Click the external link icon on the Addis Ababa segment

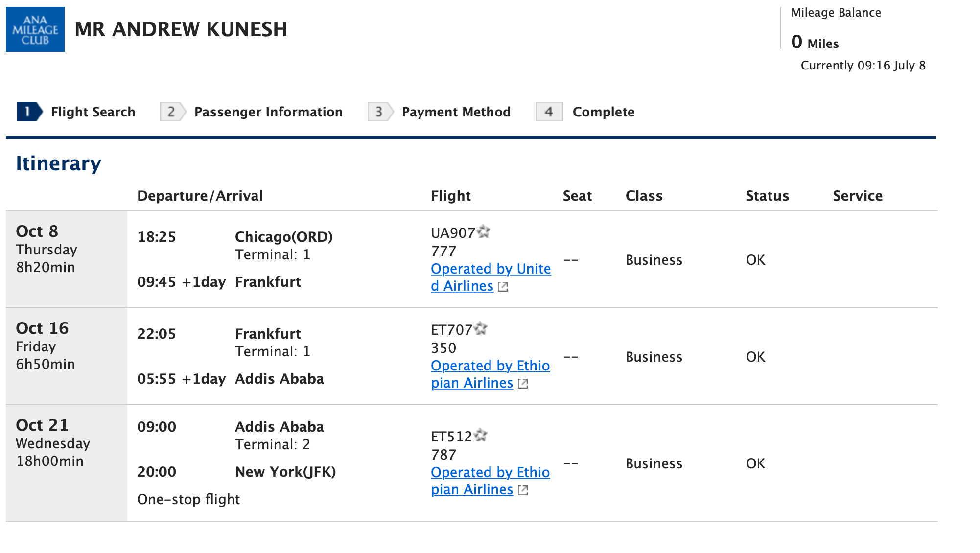pyautogui.click(x=523, y=489)
